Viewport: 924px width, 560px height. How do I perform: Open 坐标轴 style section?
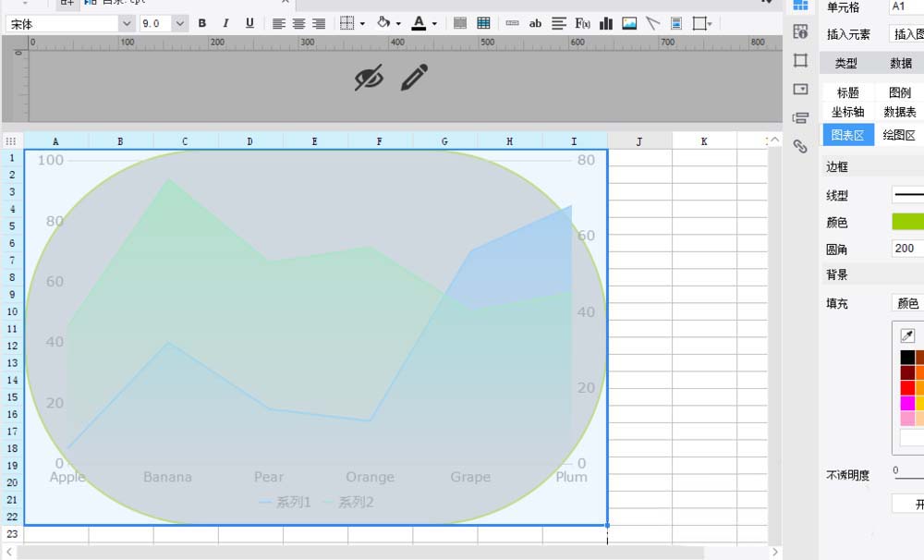(x=848, y=112)
